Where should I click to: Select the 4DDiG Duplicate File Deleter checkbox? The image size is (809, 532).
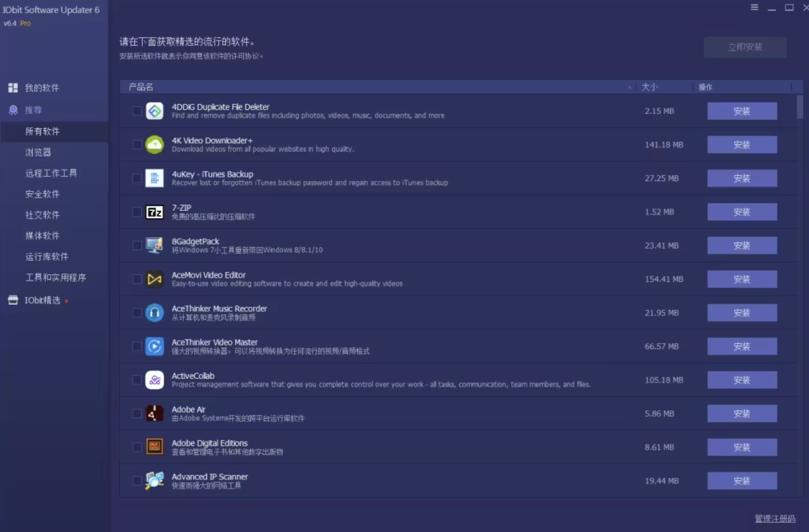click(x=137, y=111)
